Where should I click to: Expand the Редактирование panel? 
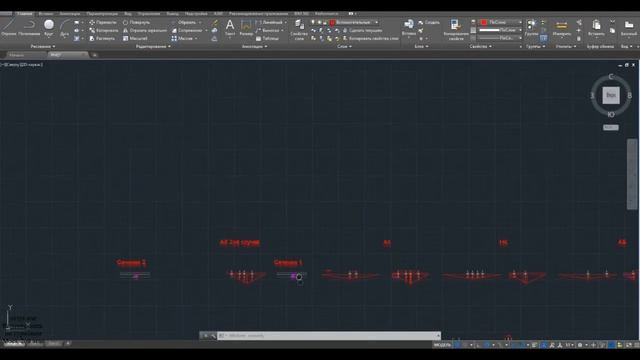pos(153,47)
